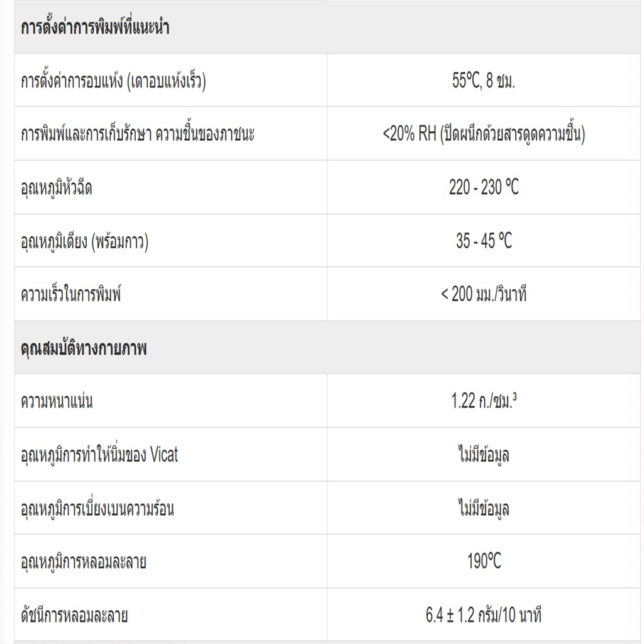
Task: Click the 'การตั้งค่าการพิมพ์ที่แนะนำ' section header
Action: click(x=95, y=28)
